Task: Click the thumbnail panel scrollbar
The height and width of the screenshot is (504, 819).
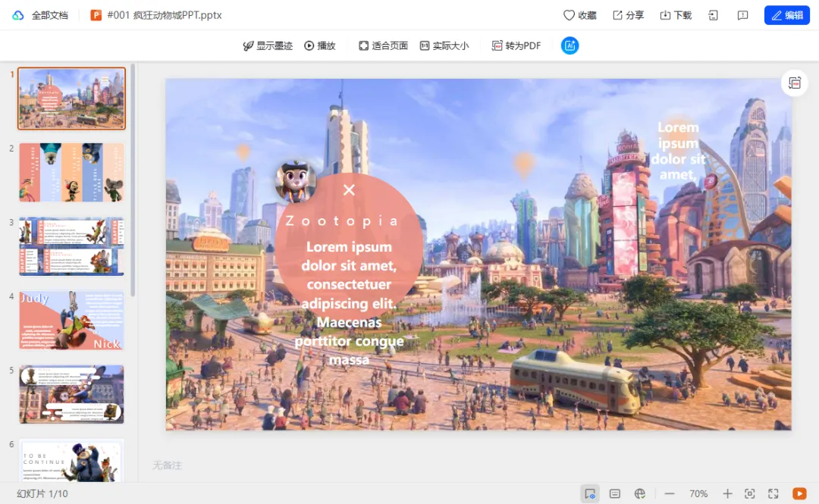Action: click(x=133, y=180)
